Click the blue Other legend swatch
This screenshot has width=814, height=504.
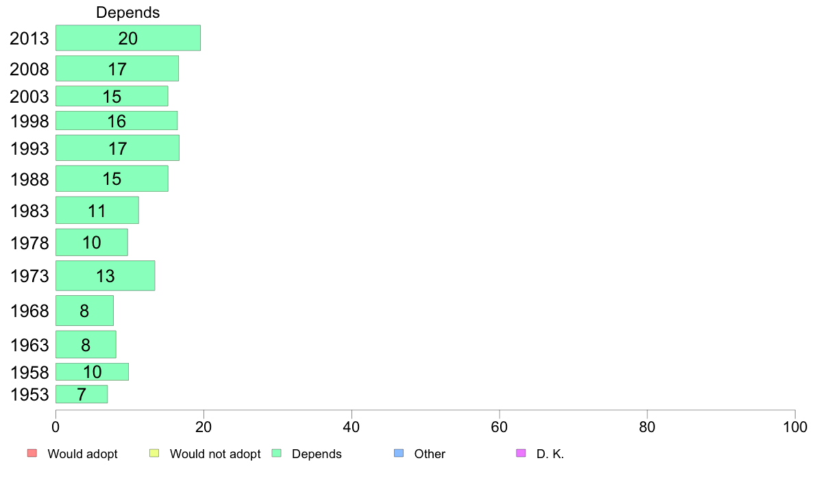pos(399,453)
